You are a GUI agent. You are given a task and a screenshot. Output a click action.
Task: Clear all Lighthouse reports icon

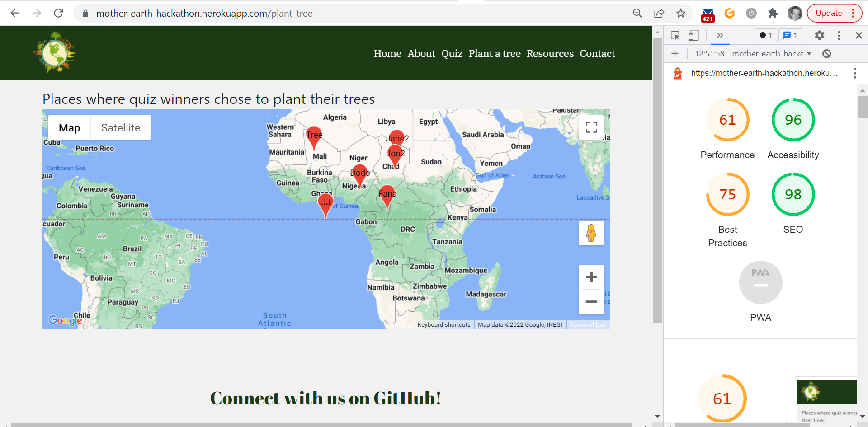827,54
